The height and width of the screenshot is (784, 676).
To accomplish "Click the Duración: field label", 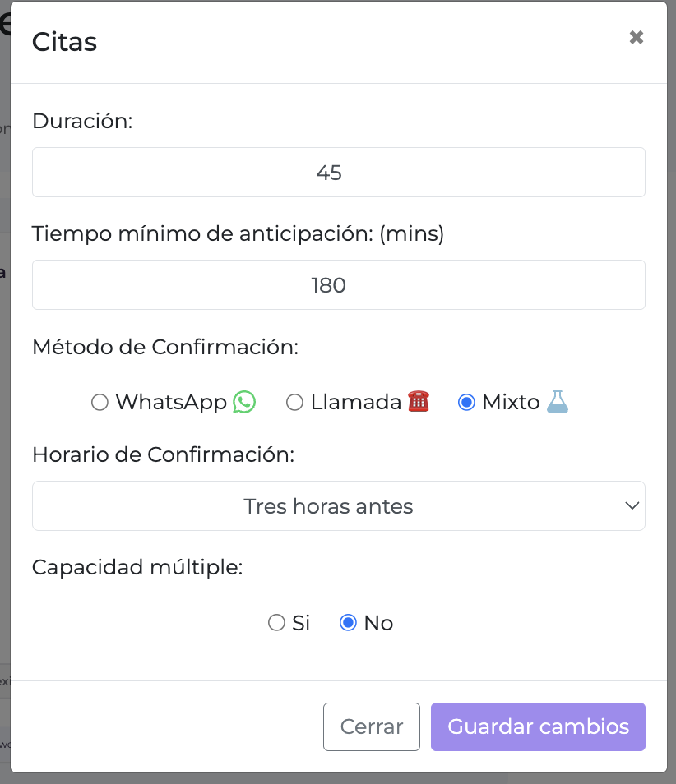I will point(82,121).
